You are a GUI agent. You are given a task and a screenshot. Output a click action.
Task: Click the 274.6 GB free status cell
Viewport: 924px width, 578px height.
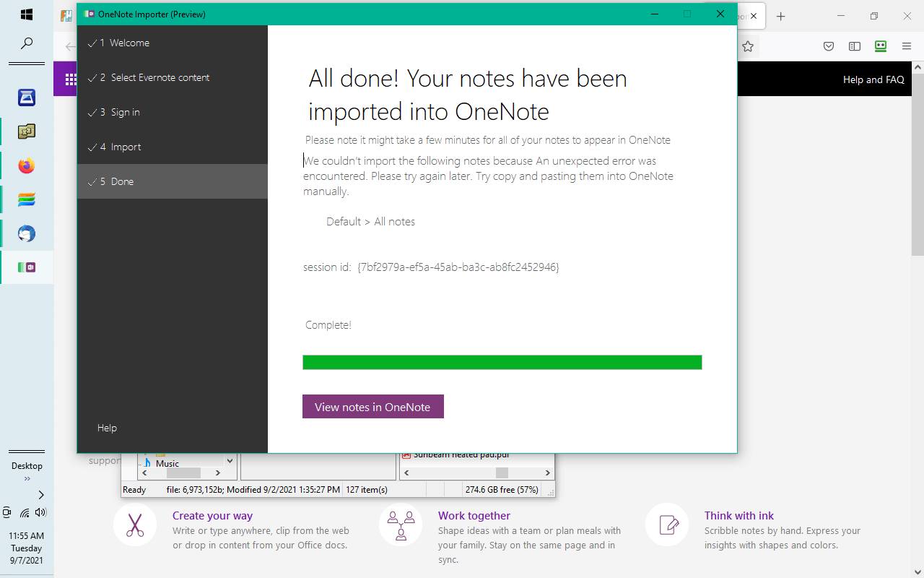point(502,490)
